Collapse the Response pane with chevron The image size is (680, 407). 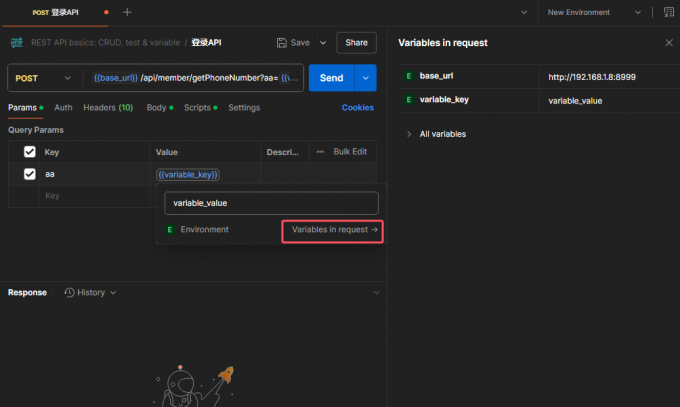(x=376, y=292)
